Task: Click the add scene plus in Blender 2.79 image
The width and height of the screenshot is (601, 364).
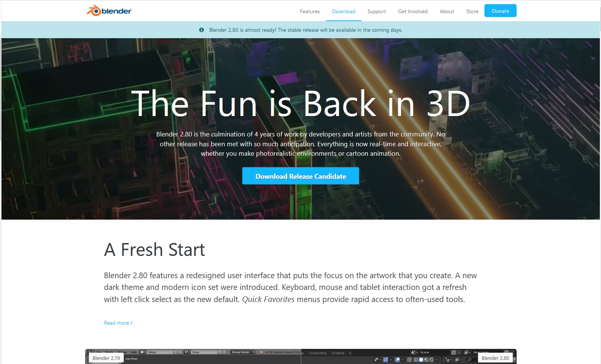Action: pyautogui.click(x=220, y=352)
